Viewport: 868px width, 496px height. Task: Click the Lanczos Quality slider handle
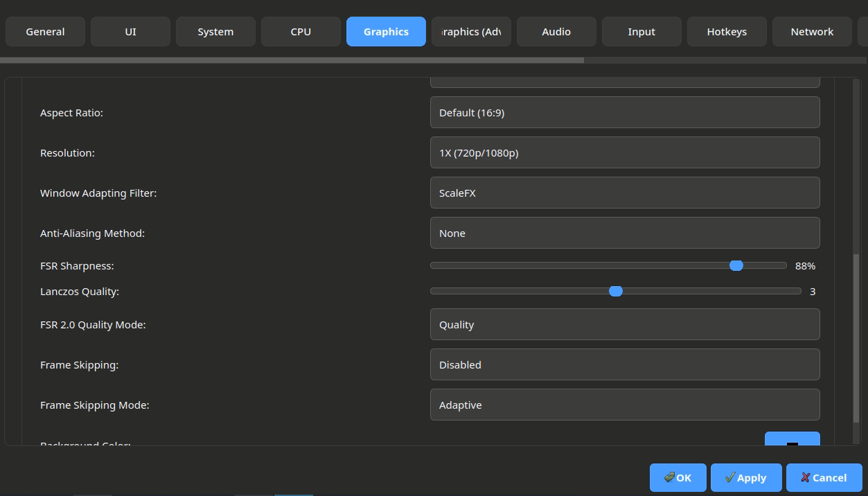pos(616,291)
